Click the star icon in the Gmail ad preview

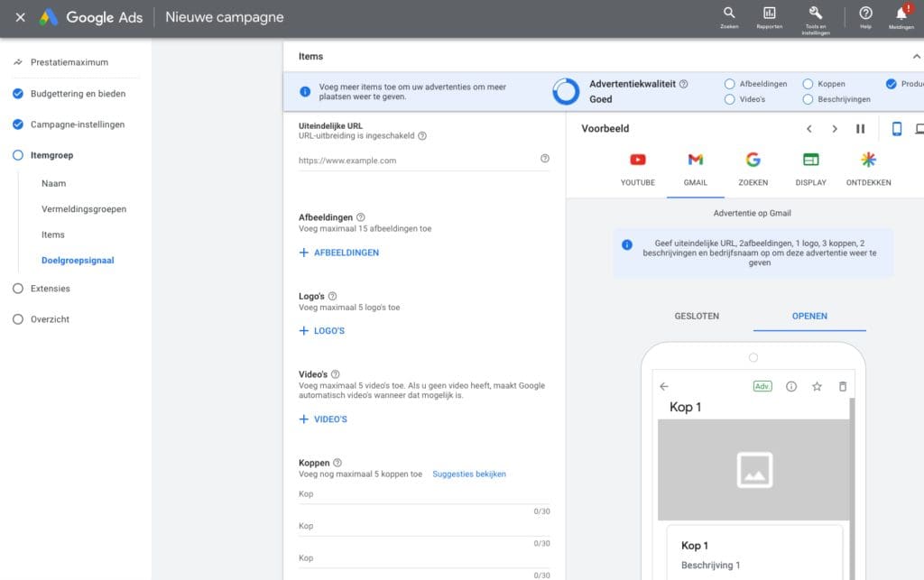coord(817,386)
